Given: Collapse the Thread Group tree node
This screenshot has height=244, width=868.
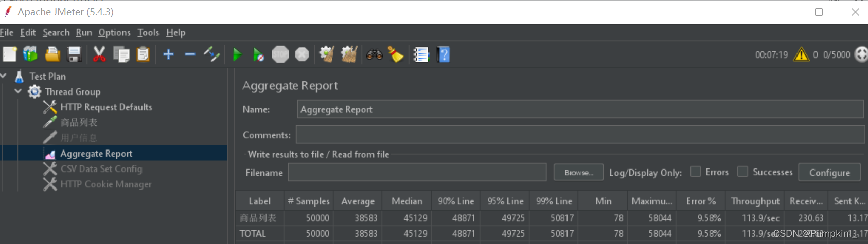Looking at the screenshot, I should click(x=18, y=91).
